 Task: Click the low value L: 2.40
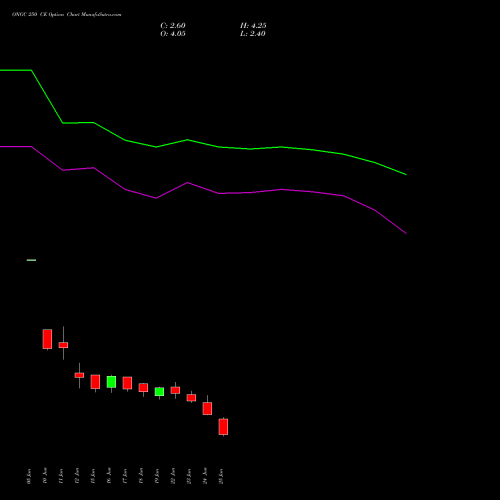click(x=253, y=34)
